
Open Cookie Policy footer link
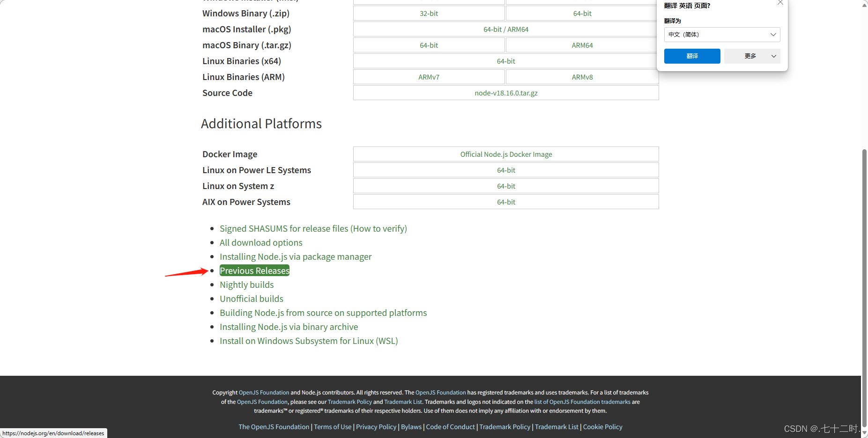602,427
